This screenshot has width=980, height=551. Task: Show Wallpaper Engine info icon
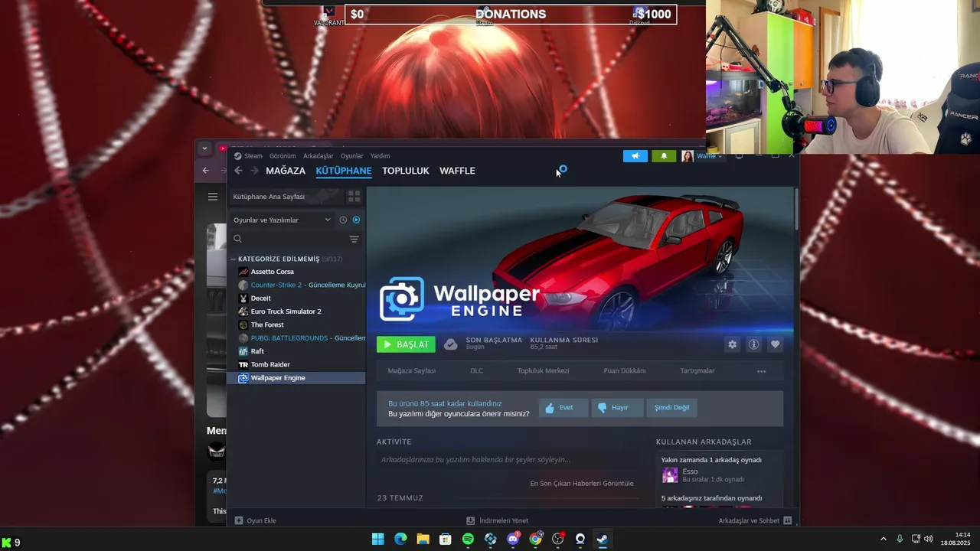753,344
